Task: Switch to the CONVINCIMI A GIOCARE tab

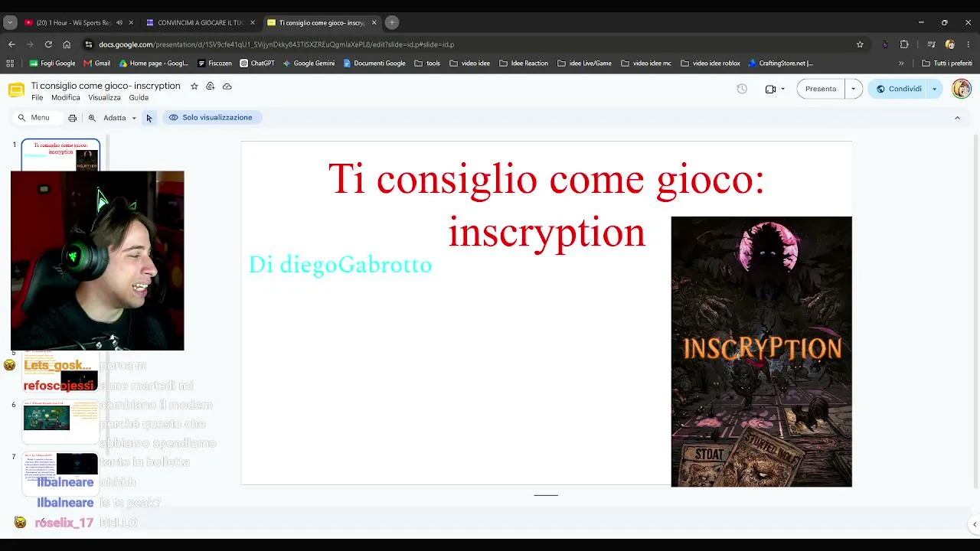Action: pyautogui.click(x=199, y=23)
